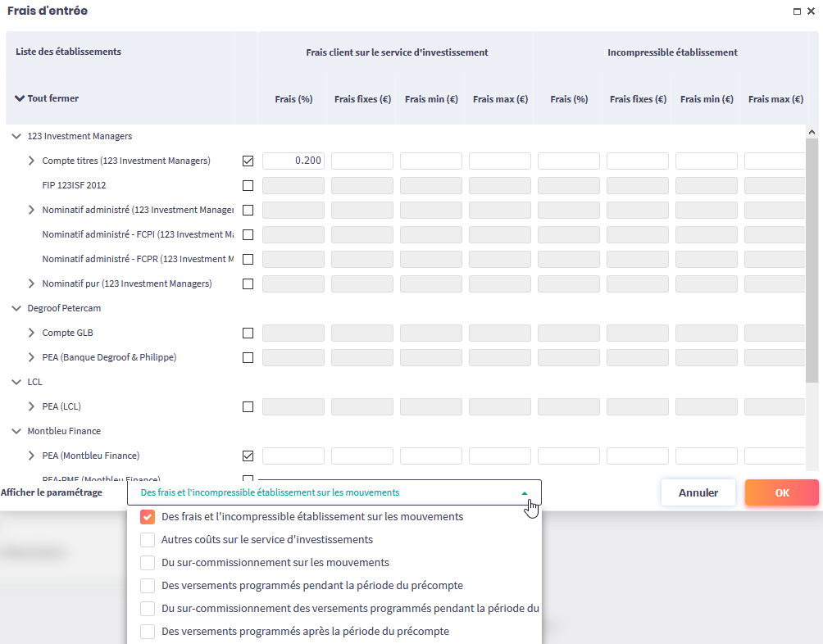
Task: Uncheck the Compte titres checkbox
Action: click(248, 161)
